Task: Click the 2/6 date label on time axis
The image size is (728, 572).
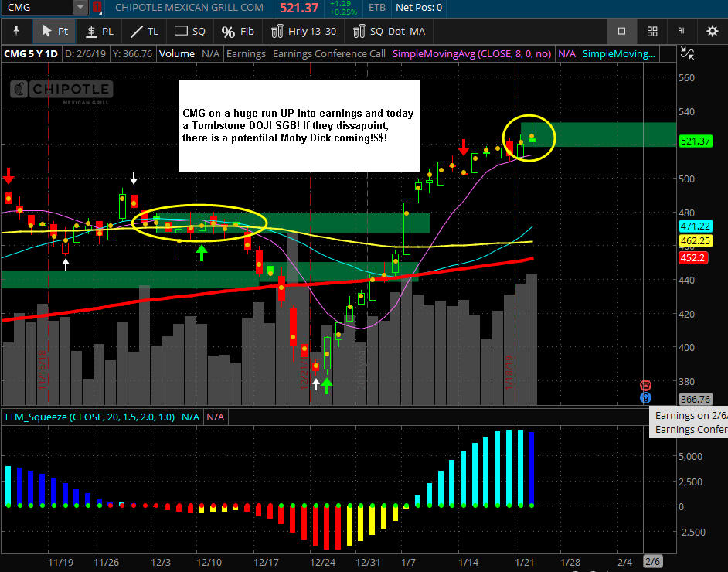Action: pyautogui.click(x=652, y=561)
